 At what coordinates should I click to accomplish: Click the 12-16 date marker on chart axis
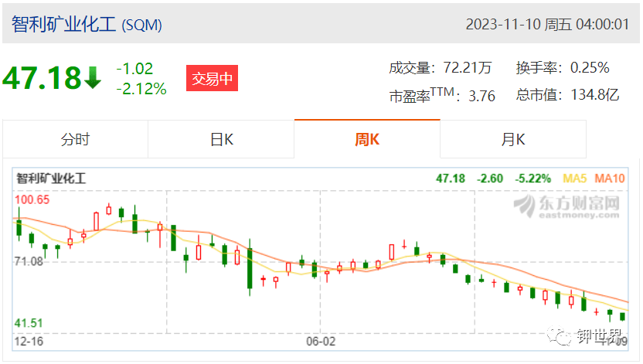click(x=29, y=341)
